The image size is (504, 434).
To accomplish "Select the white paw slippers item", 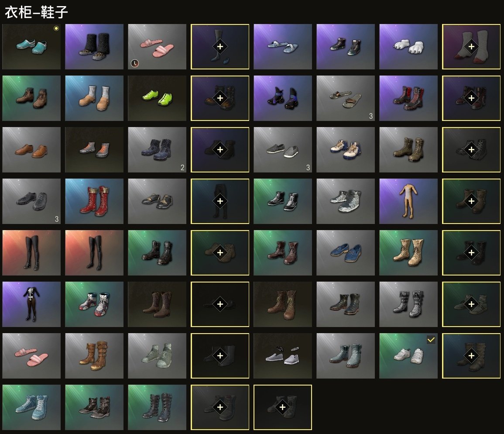I will click(408, 47).
